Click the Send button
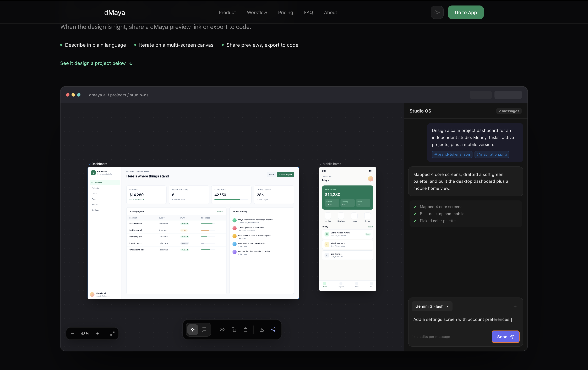588x370 pixels. click(505, 337)
